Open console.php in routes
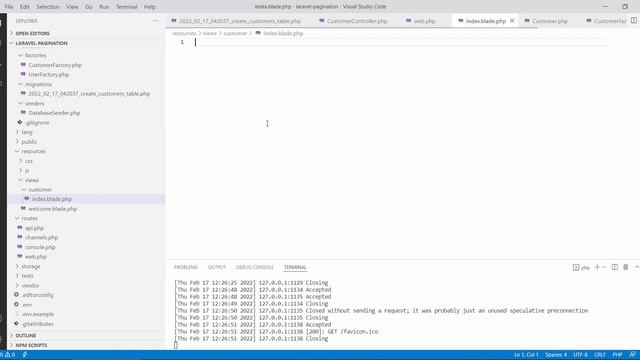Viewport: 640px width, 360px height. coord(40,247)
